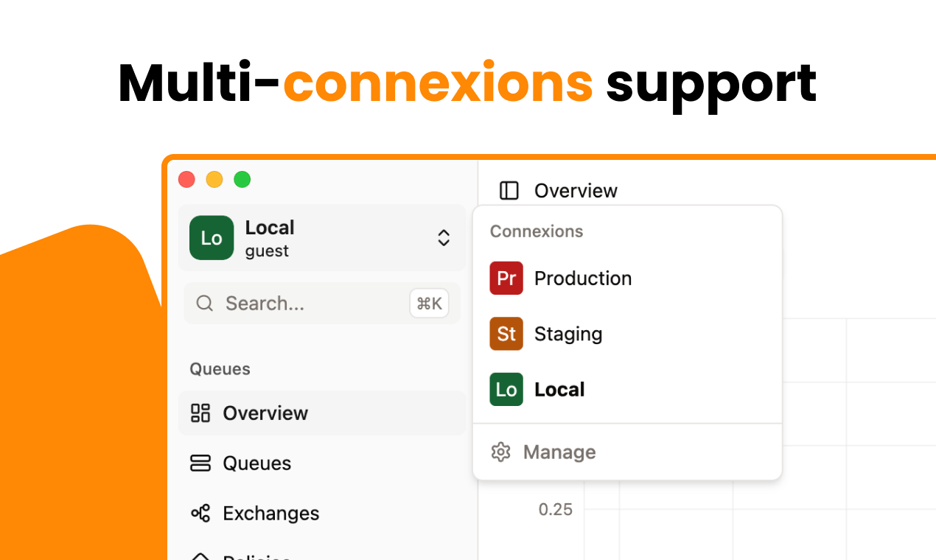Click the Queues stack icon
This screenshot has width=936, height=560.
200,463
